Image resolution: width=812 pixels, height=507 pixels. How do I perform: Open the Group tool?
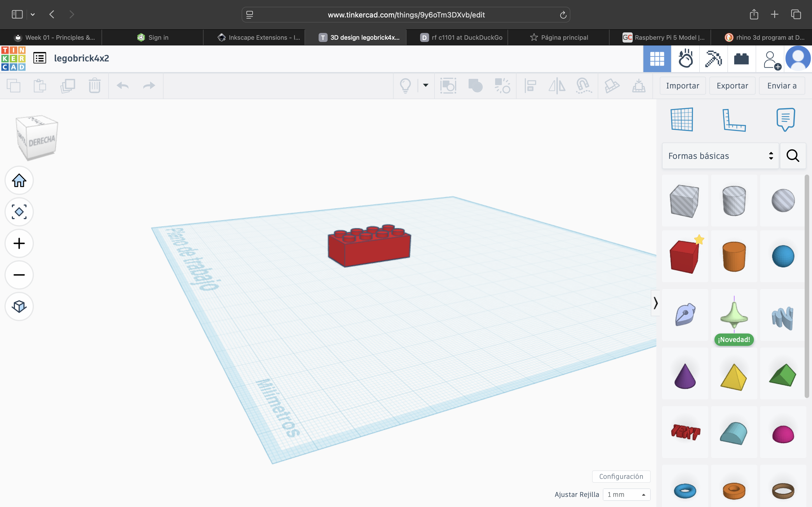pyautogui.click(x=475, y=86)
